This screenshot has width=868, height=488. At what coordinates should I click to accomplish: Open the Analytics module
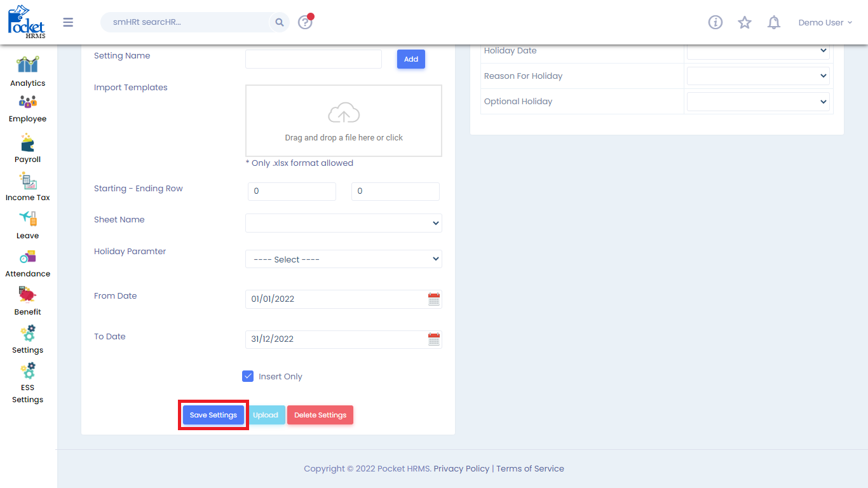tap(27, 72)
